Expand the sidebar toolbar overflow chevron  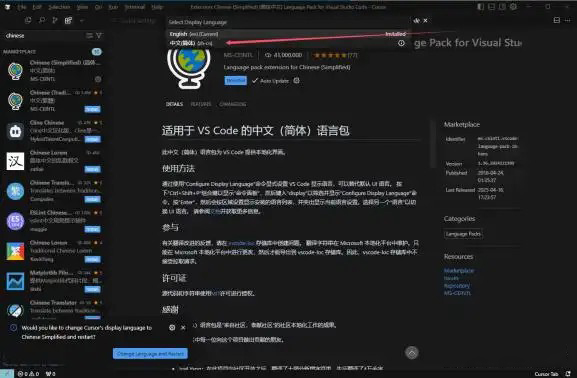point(82,21)
